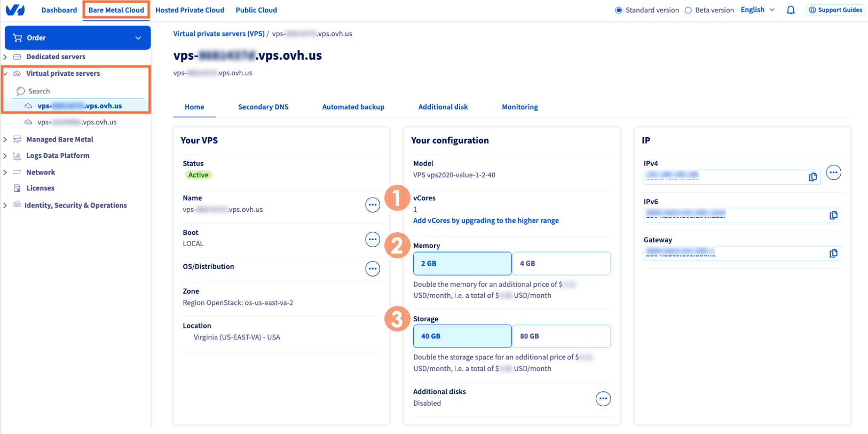Screen dimensions: 868x434
Task: Switch to the Additional disk tab
Action: click(x=443, y=107)
